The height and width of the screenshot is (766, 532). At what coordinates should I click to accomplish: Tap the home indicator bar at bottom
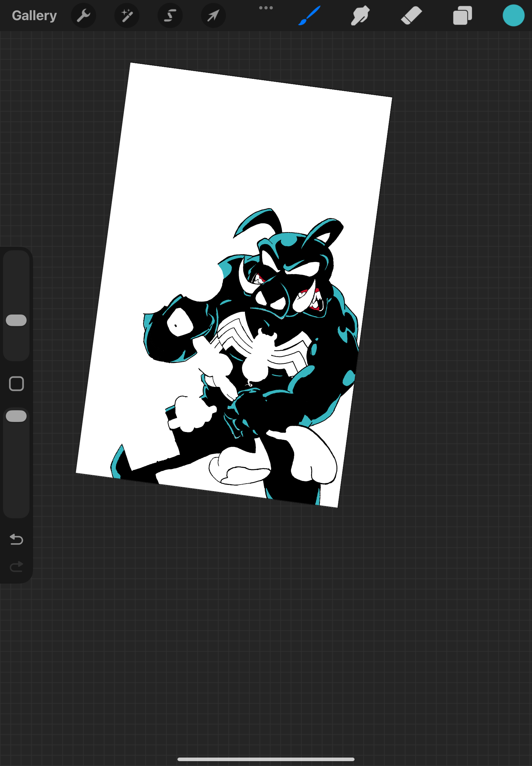click(x=266, y=759)
